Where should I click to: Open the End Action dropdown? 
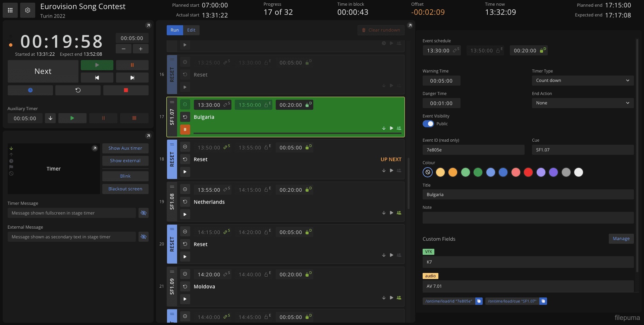tap(582, 103)
